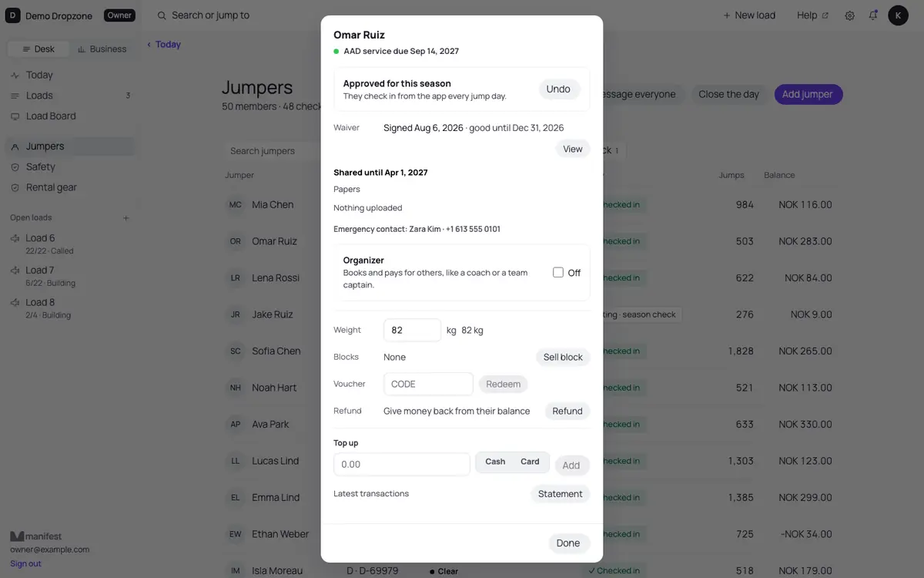The height and width of the screenshot is (578, 924).
Task: Click the New load button
Action: (x=749, y=15)
